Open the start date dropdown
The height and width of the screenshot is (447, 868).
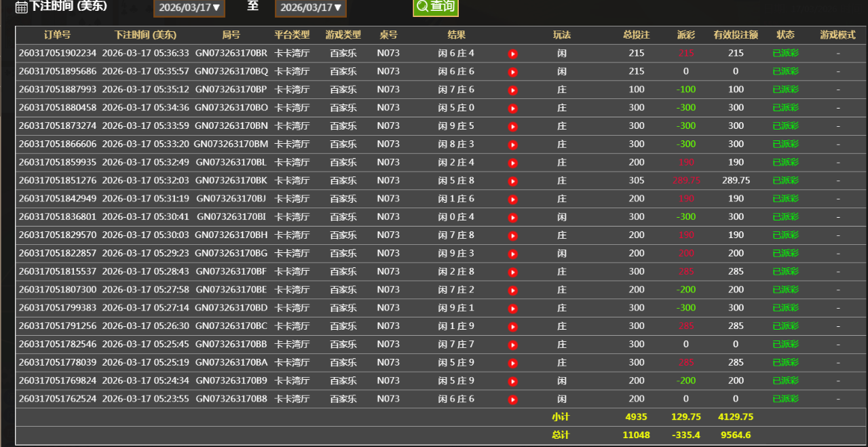pyautogui.click(x=189, y=7)
